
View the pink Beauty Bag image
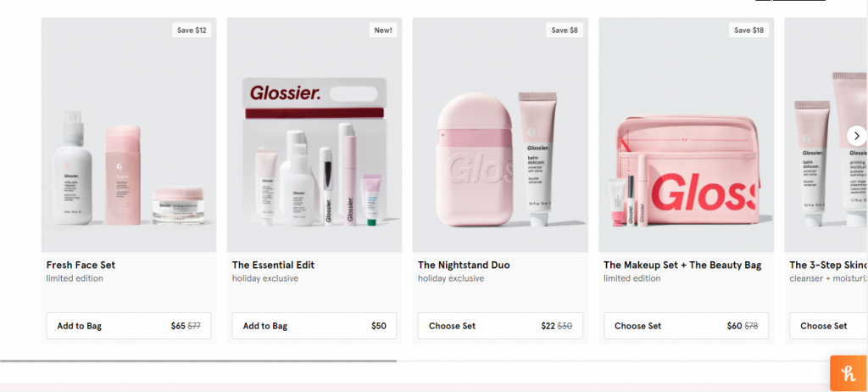[687, 135]
